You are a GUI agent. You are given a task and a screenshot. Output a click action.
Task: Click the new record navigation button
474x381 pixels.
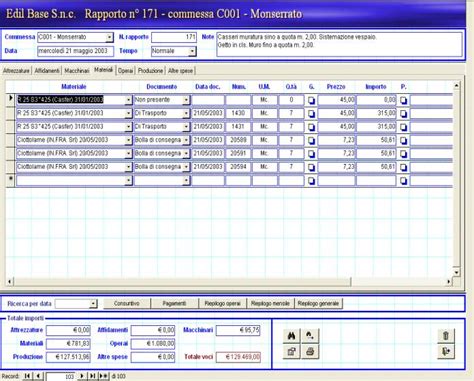click(104, 376)
